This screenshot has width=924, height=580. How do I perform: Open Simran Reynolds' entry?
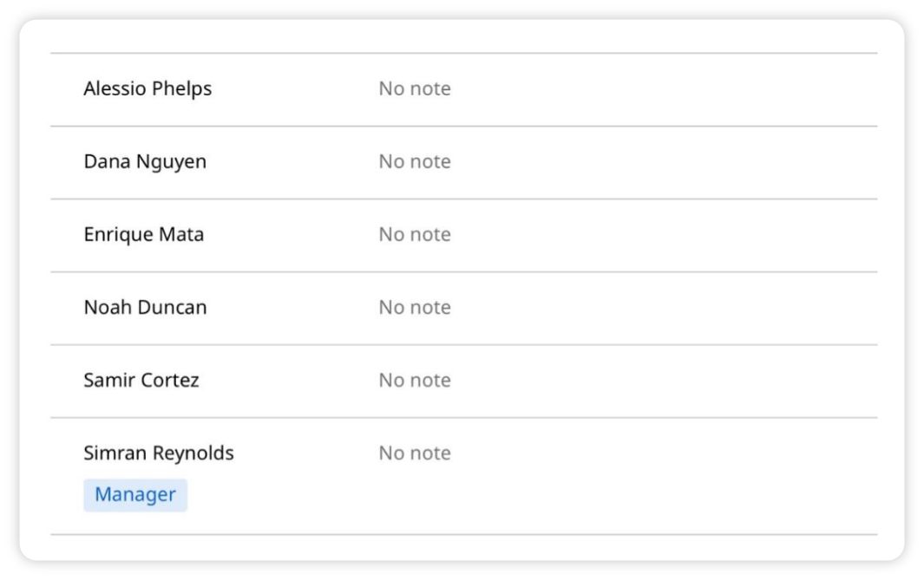point(159,453)
